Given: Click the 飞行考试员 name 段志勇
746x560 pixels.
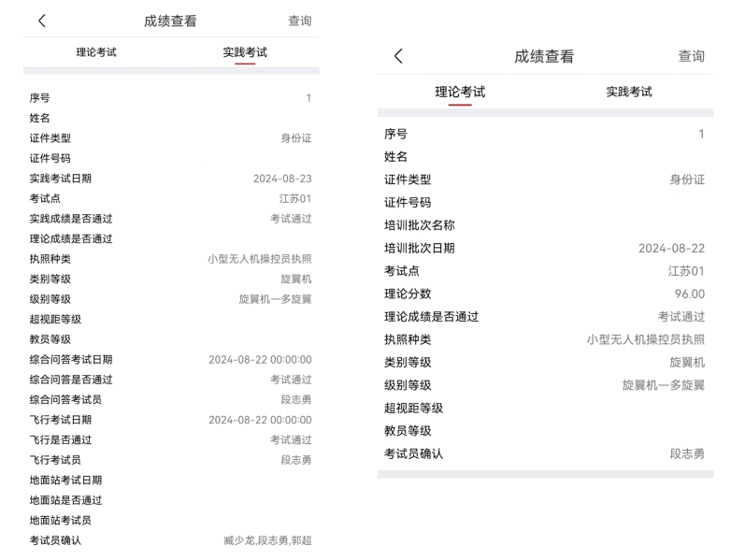Looking at the screenshot, I should pos(296,460).
